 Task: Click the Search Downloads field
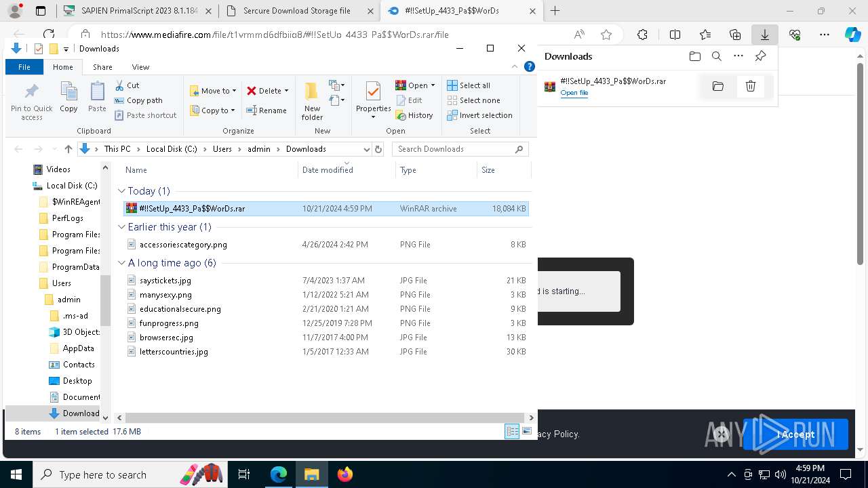pyautogui.click(x=460, y=149)
